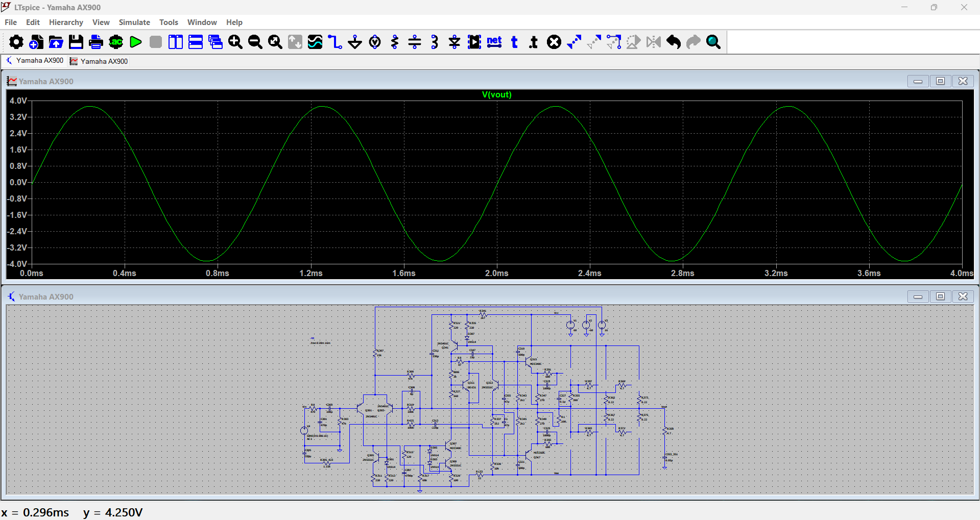Open the Tools menu
This screenshot has width=980, height=520.
click(x=169, y=22)
